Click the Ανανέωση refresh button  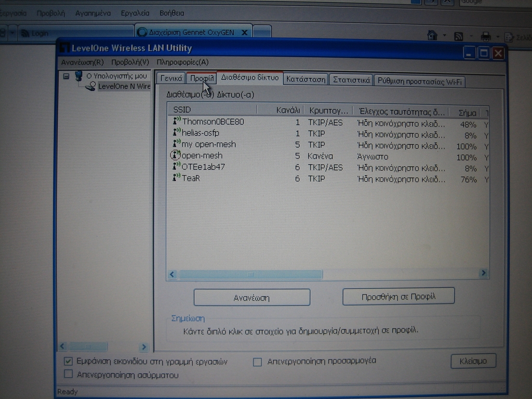(x=252, y=298)
